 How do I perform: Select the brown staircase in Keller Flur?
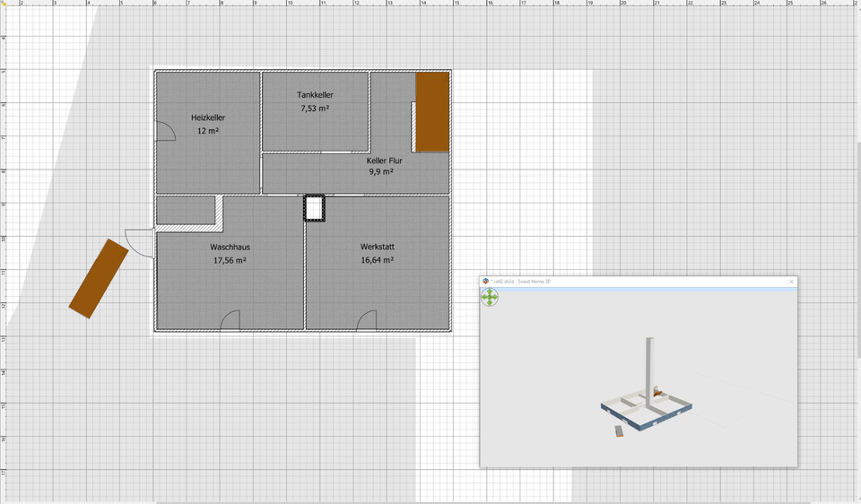click(431, 111)
